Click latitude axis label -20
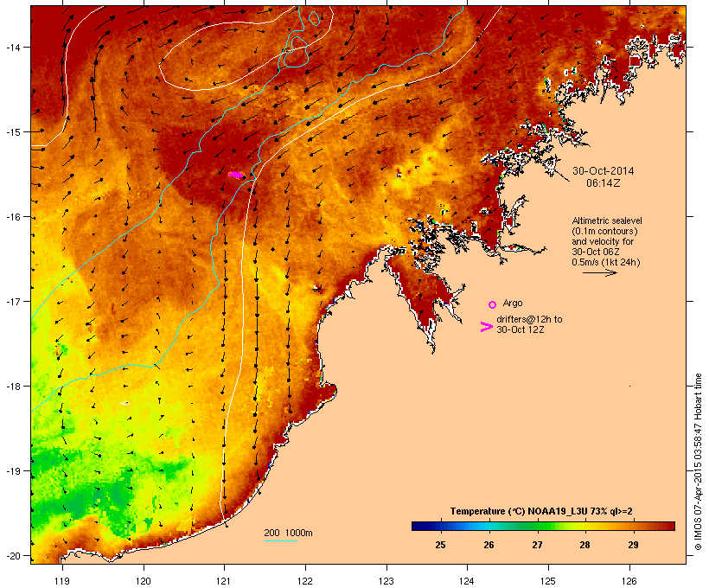This screenshot has height=588, width=709. pos(12,555)
